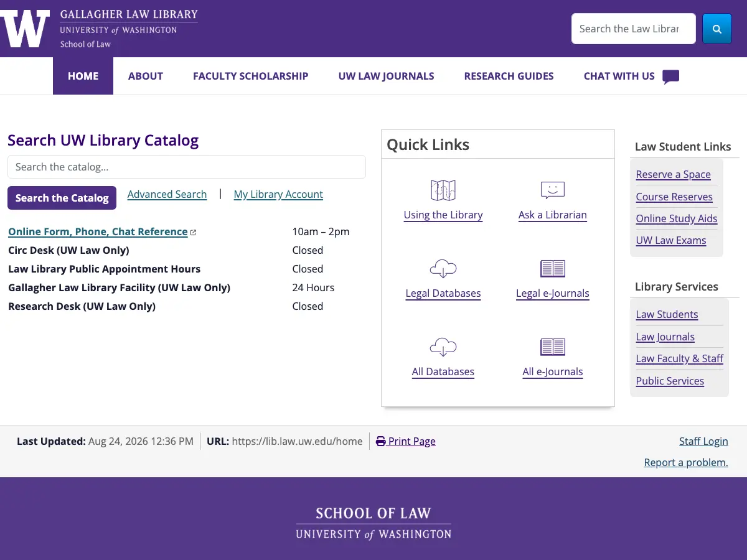
Task: Click the 24 Hours value
Action: click(x=314, y=287)
